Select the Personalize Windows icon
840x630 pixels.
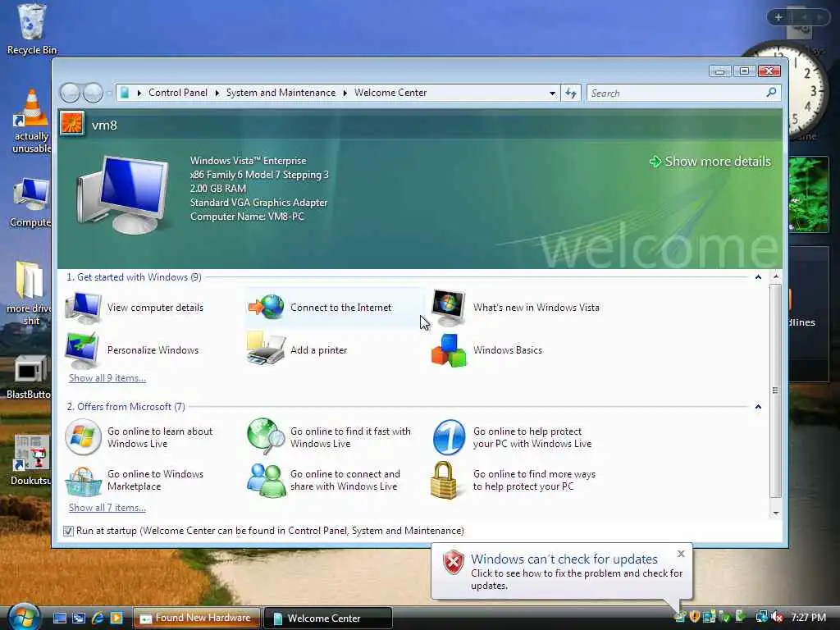tap(82, 349)
